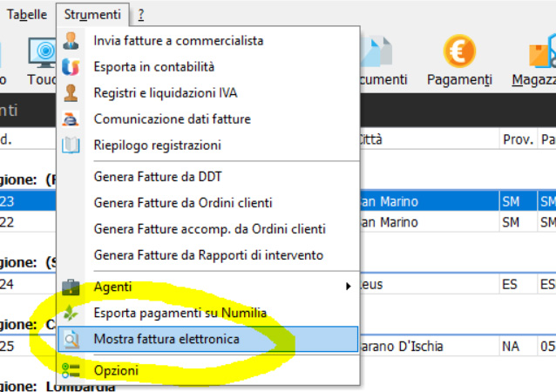Click the stamp icon for Registri IVA
Image resolution: width=556 pixels, height=392 pixels.
(x=71, y=93)
